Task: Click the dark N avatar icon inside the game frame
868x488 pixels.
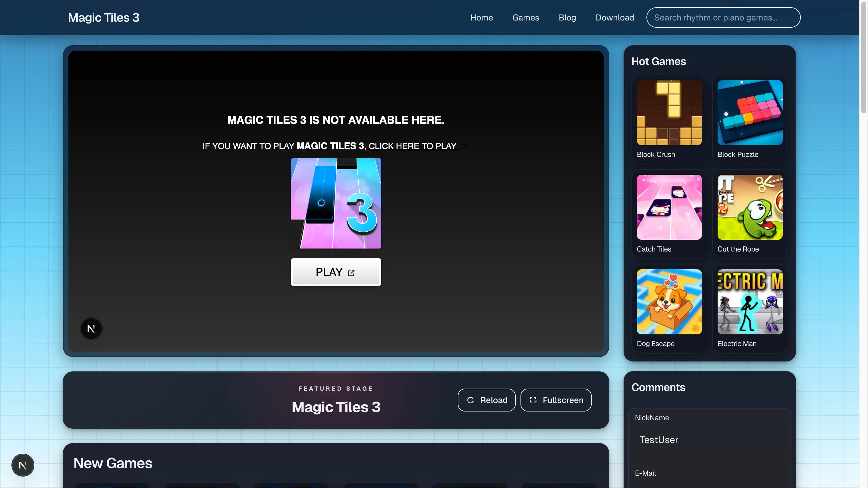Action: [91, 328]
